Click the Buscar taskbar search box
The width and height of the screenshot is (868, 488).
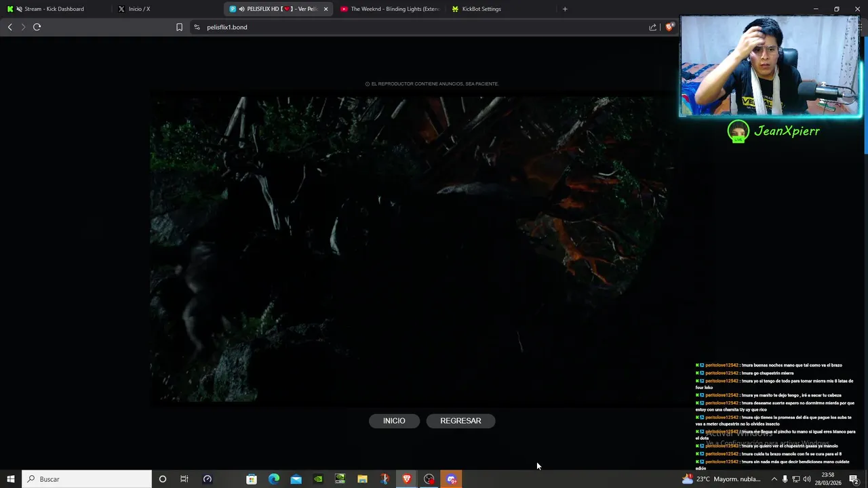tap(87, 479)
